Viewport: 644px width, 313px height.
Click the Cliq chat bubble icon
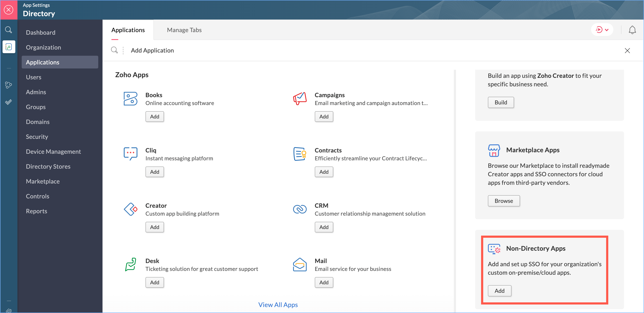click(131, 154)
